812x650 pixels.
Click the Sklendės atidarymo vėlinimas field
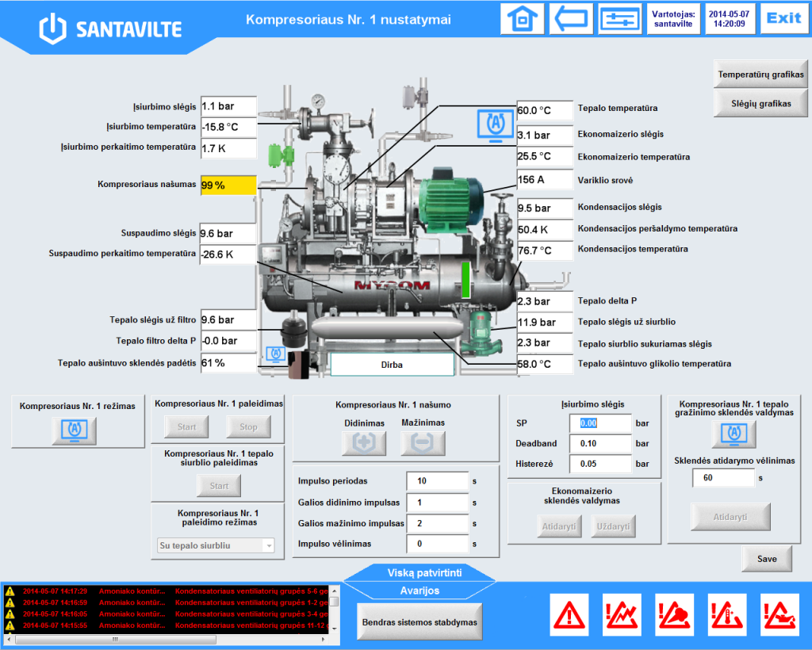point(723,478)
